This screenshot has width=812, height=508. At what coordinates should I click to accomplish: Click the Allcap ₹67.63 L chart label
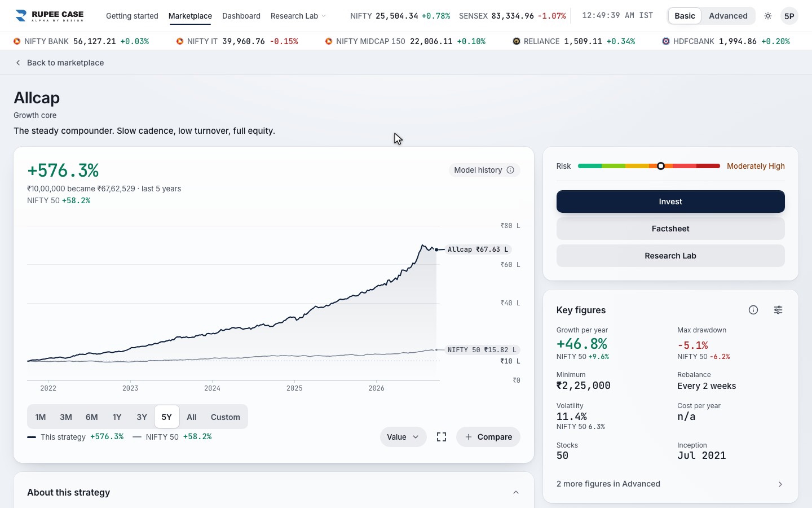[x=478, y=249]
